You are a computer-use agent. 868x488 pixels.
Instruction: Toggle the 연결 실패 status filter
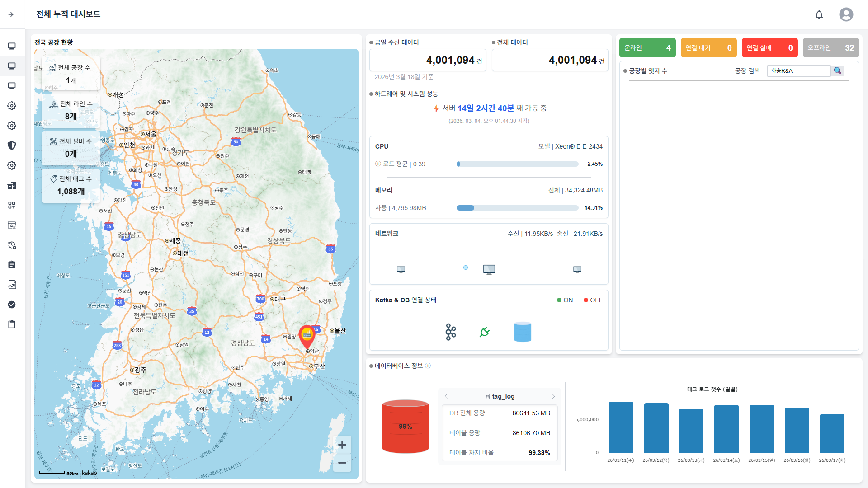tap(769, 48)
